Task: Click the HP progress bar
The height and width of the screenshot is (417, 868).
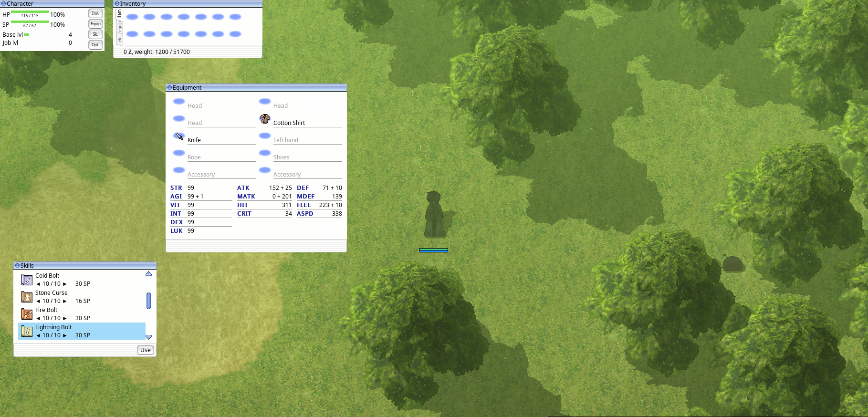Action: click(x=30, y=11)
